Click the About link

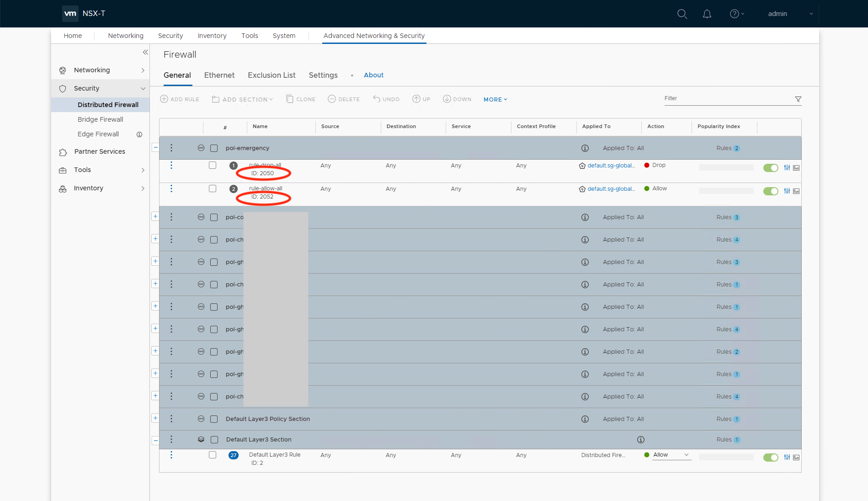(373, 75)
